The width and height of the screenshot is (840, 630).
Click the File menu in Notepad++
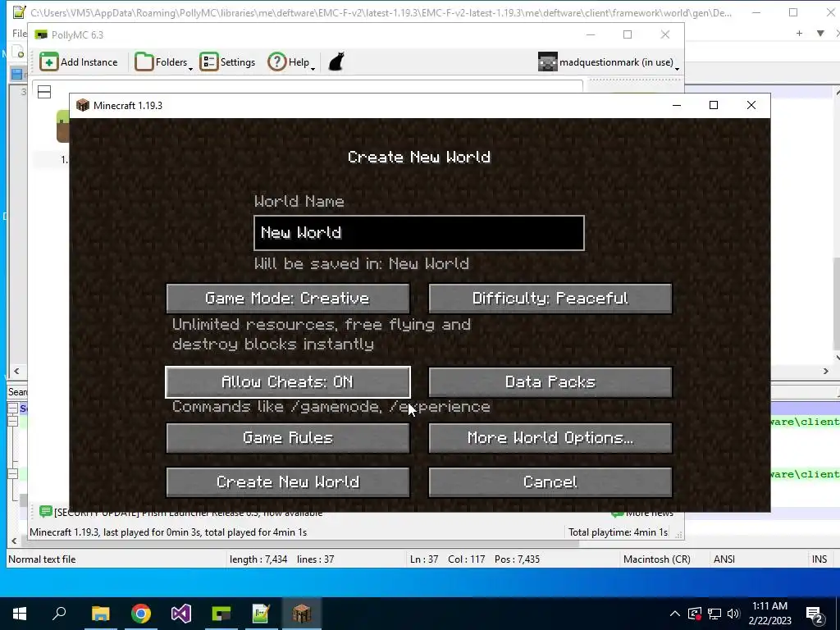20,33
